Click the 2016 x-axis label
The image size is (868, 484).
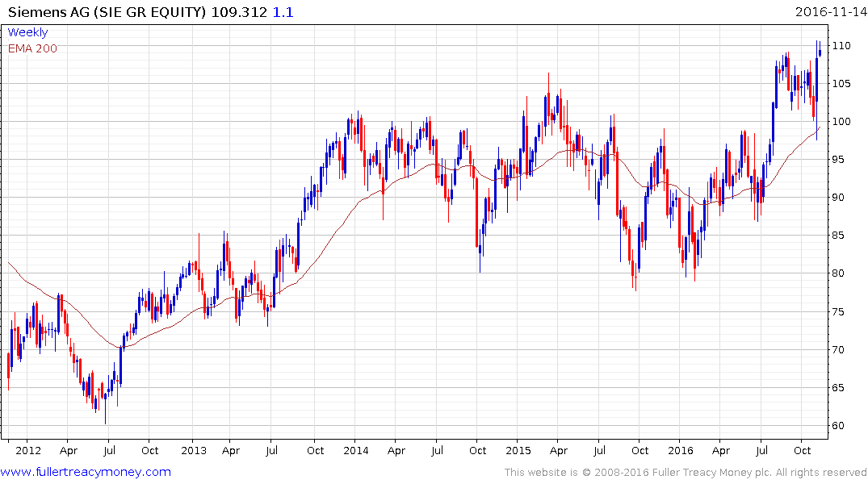click(x=681, y=450)
